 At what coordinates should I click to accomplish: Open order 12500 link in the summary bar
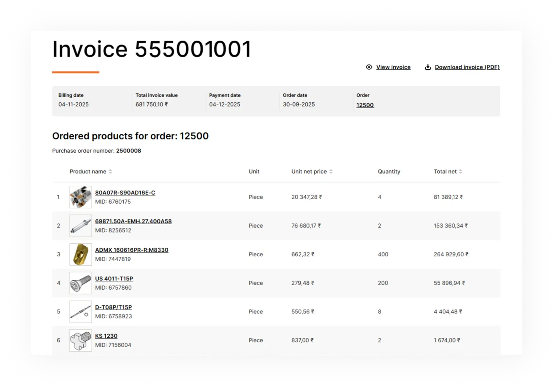(365, 105)
